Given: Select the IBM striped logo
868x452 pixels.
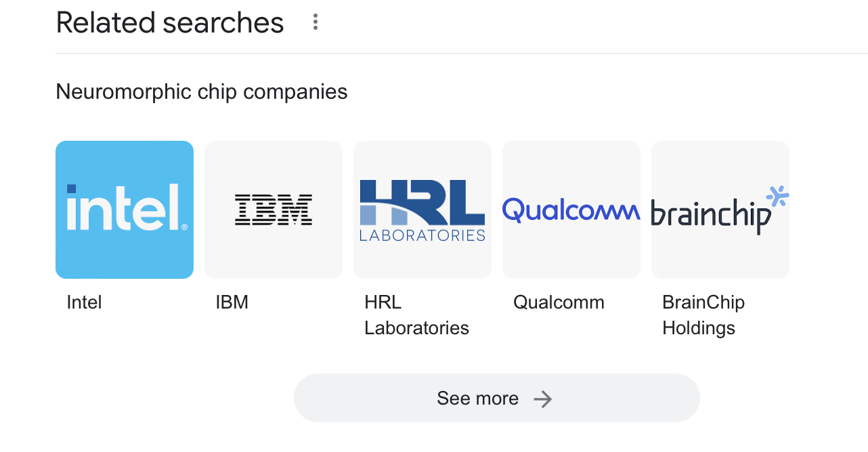Looking at the screenshot, I should coord(274,210).
